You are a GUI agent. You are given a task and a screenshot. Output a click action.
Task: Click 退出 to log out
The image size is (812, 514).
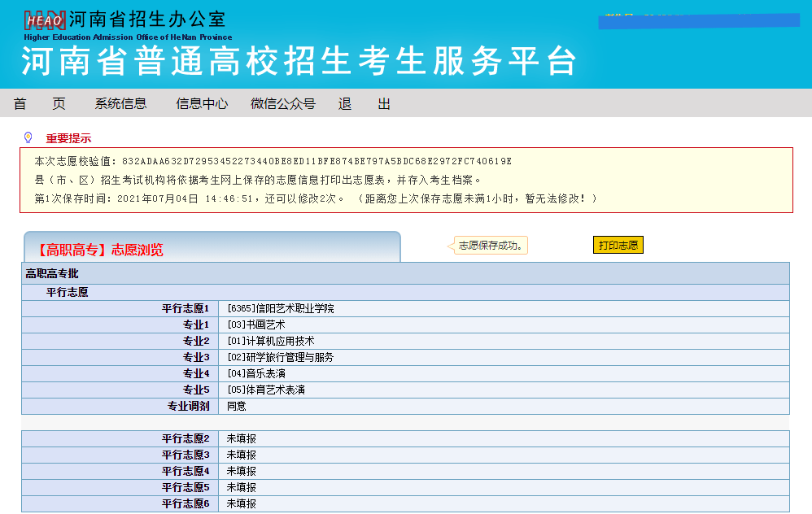(362, 103)
